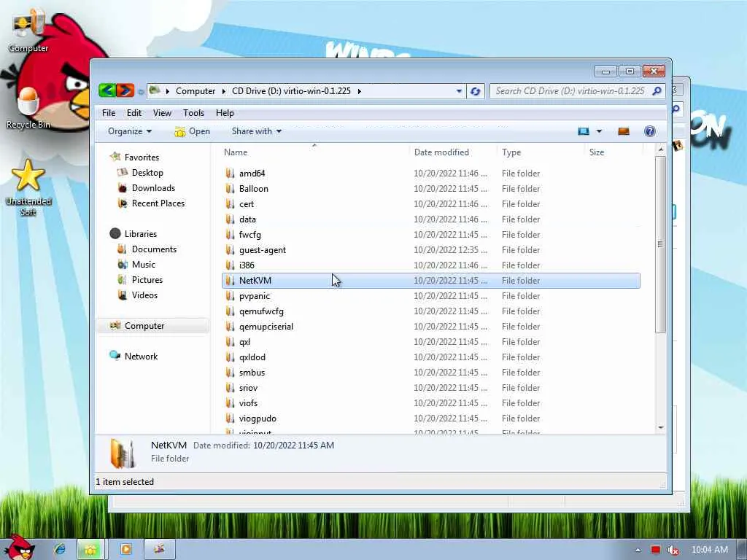Viewport: 747px width, 560px height.
Task: Open recent pages dropdown near back button
Action: point(141,91)
